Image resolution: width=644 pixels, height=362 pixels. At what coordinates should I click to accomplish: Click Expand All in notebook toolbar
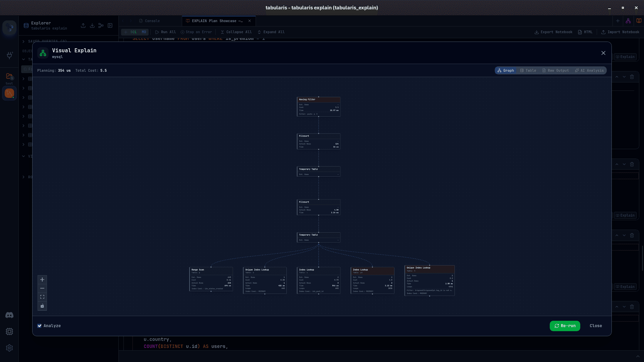point(271,32)
